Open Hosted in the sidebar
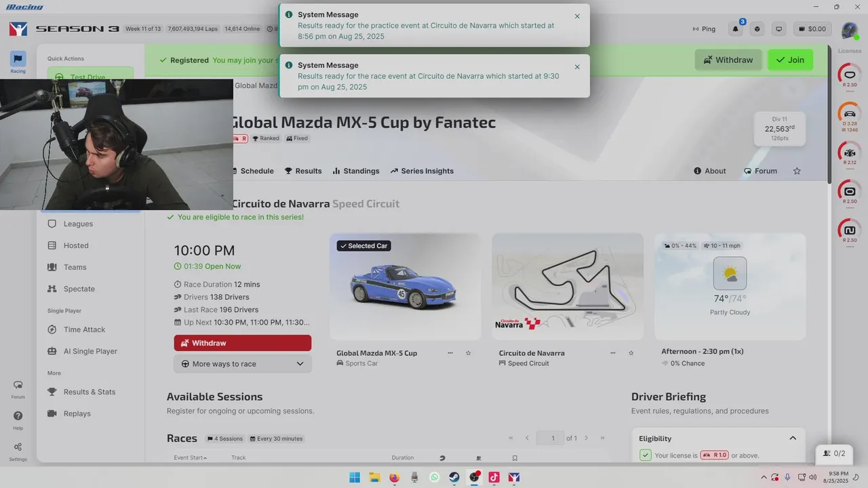The image size is (868, 488). pos(76,245)
